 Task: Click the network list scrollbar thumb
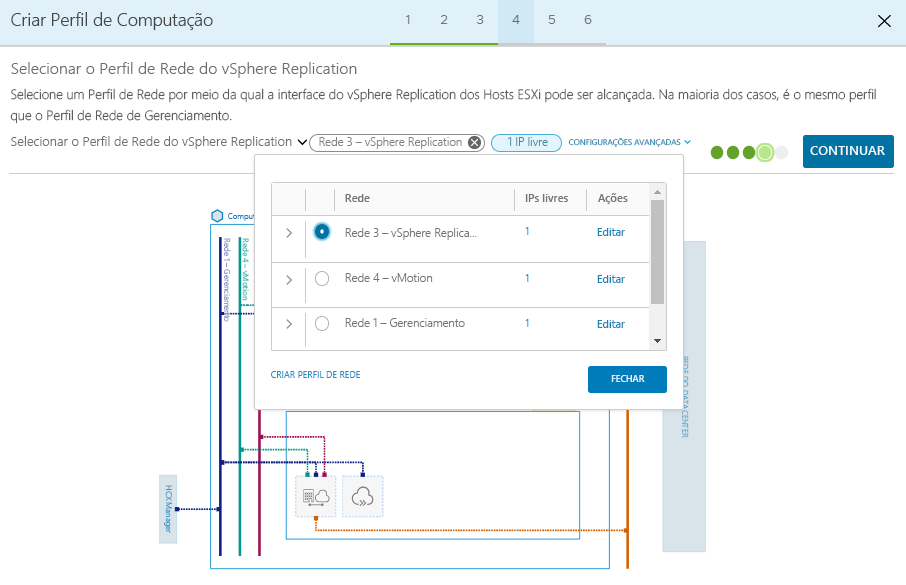click(657, 251)
